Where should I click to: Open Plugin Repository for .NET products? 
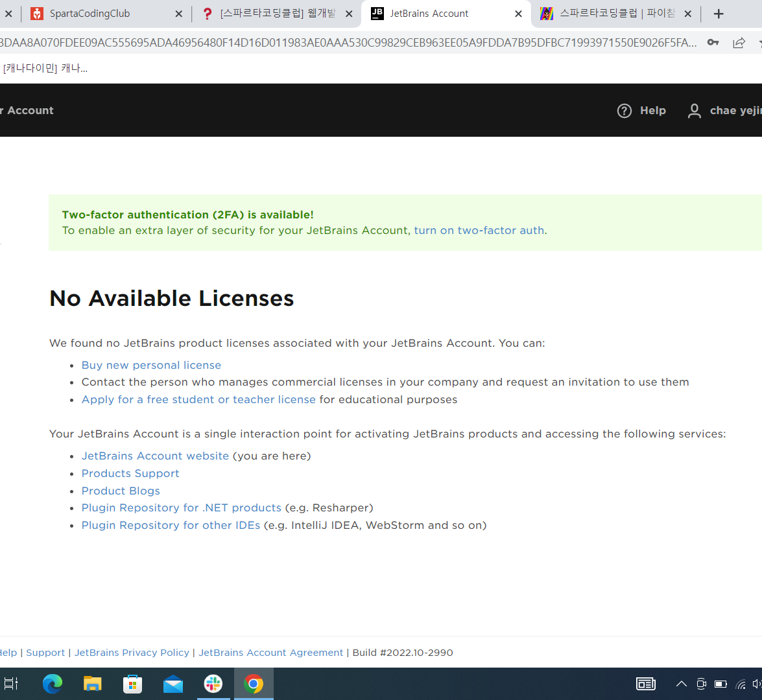[x=182, y=507]
